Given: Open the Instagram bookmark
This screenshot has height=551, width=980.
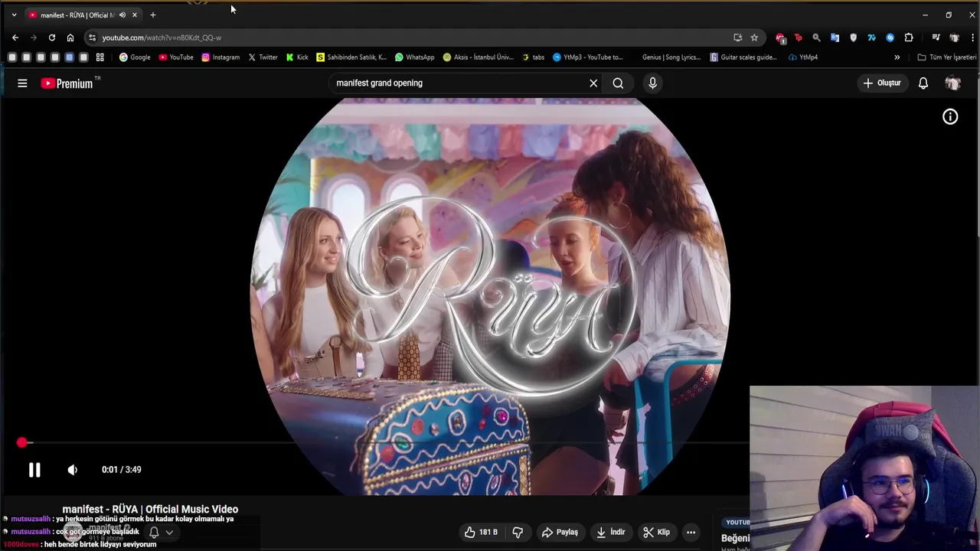Looking at the screenshot, I should (220, 57).
